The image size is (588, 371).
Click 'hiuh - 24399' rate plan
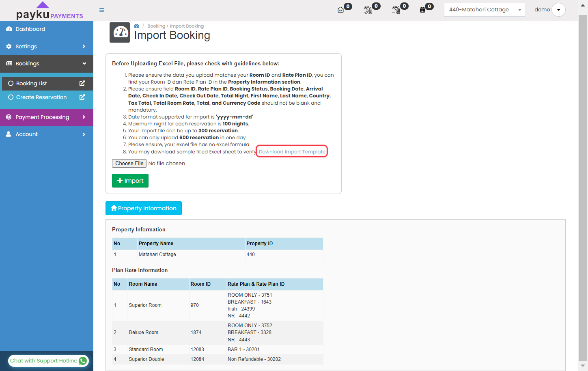point(241,309)
